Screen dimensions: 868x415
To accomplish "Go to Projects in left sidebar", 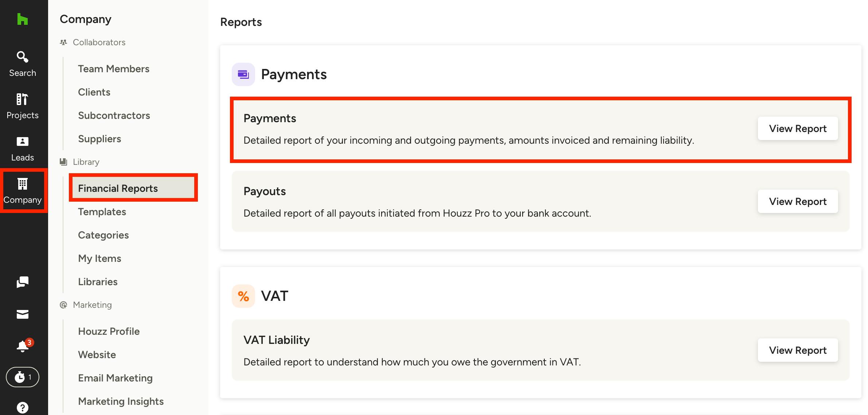I will click(x=22, y=106).
